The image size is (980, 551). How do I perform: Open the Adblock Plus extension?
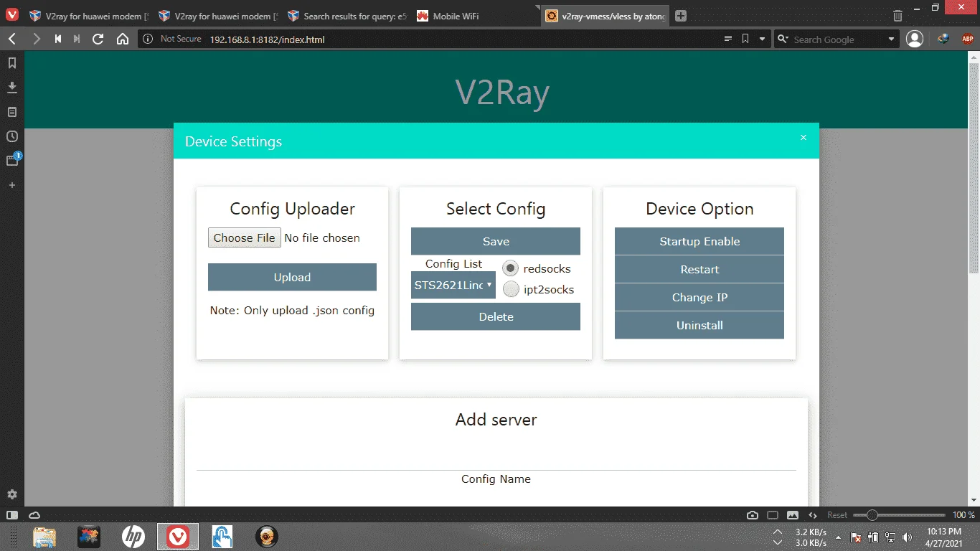click(x=966, y=39)
